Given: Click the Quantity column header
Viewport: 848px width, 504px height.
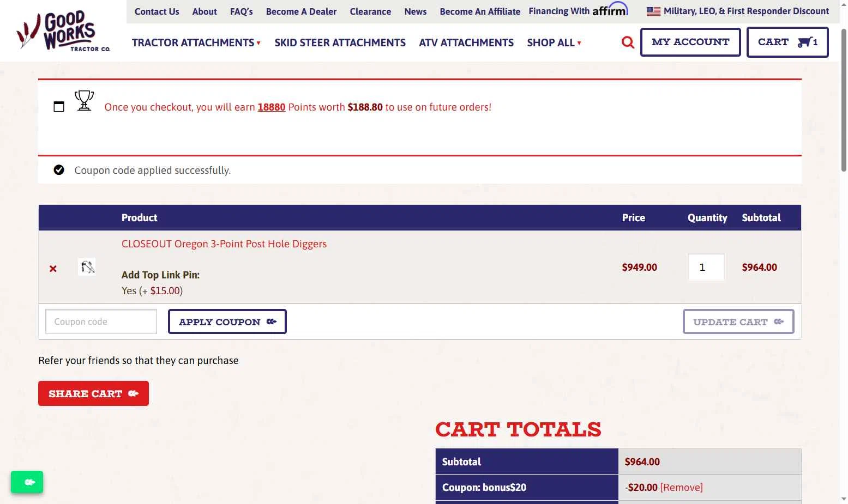Looking at the screenshot, I should tap(707, 217).
